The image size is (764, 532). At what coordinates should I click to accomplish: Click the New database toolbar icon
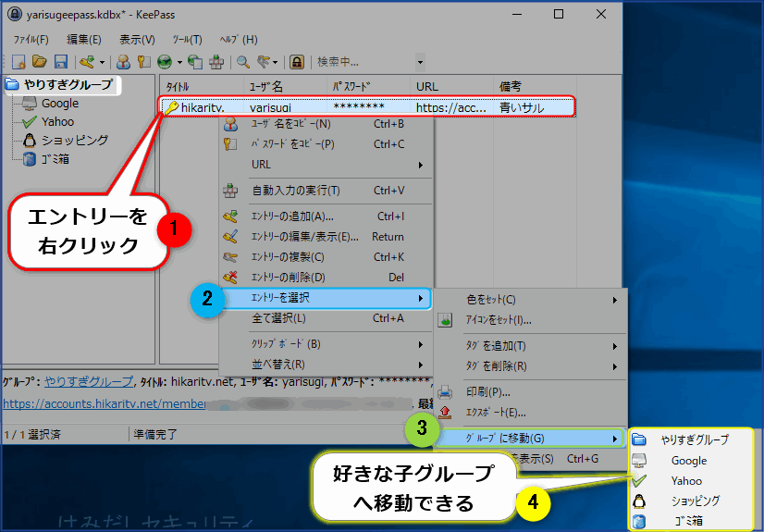(18, 62)
